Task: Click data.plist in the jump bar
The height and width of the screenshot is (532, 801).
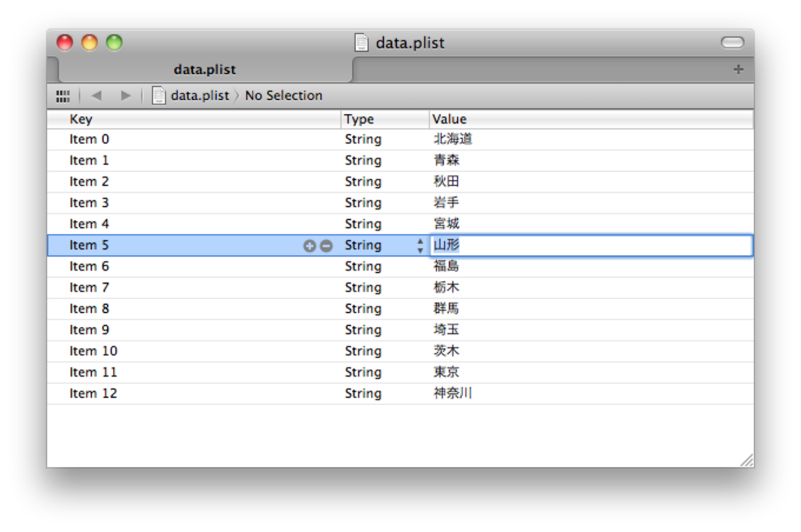Action: click(x=199, y=95)
